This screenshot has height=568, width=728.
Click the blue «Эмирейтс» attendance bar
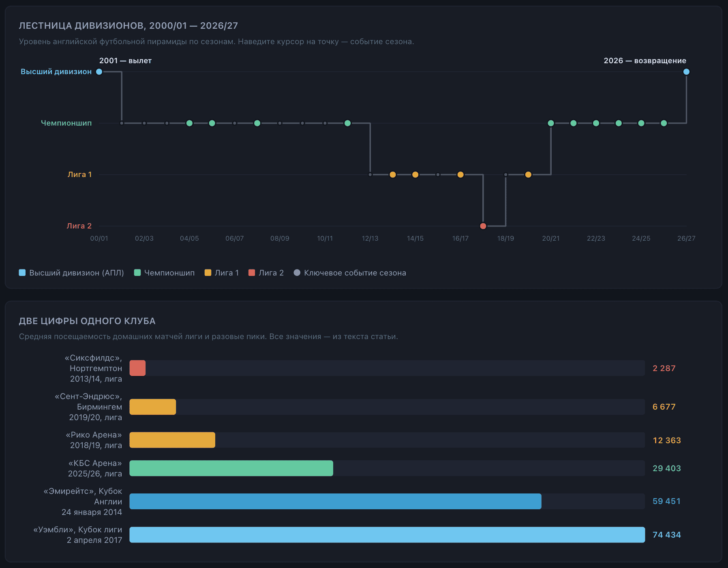tap(336, 501)
